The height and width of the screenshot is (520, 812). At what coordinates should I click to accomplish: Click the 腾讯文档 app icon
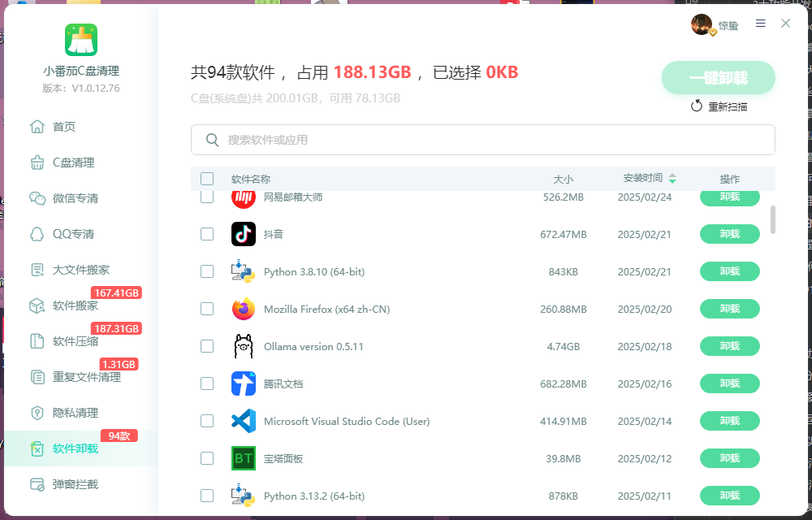(244, 383)
